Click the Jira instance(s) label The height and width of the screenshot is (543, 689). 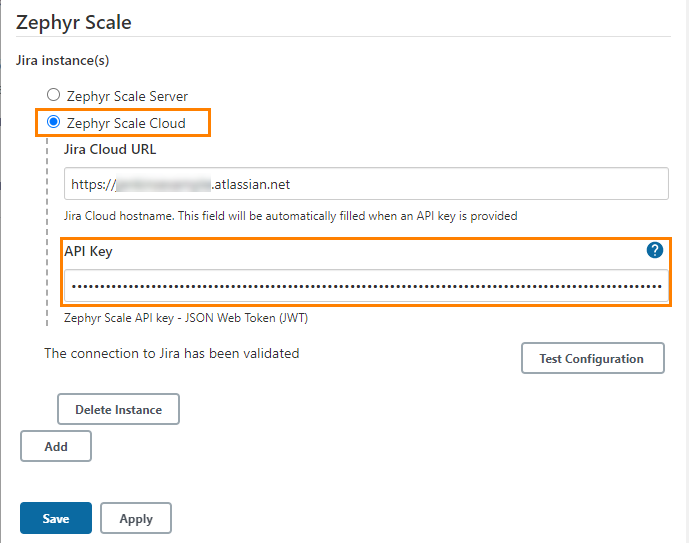[x=63, y=61]
